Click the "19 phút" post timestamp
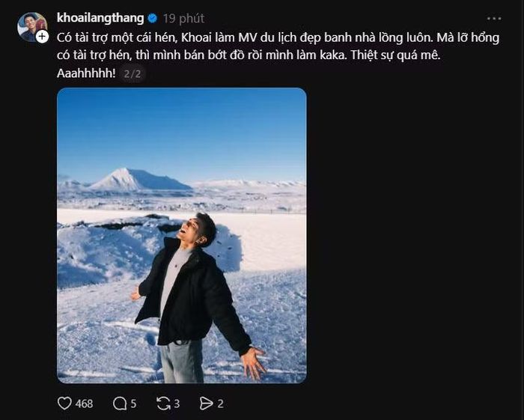524x420 pixels. tap(184, 19)
